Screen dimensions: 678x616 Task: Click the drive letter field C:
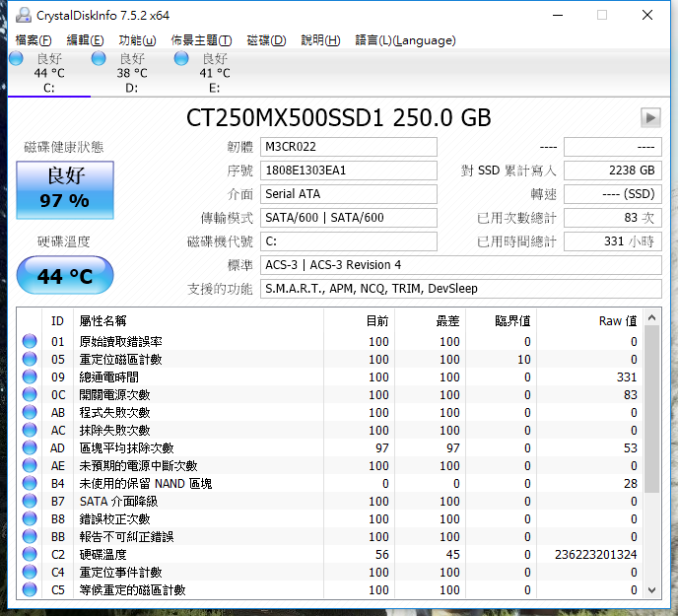pyautogui.click(x=349, y=240)
